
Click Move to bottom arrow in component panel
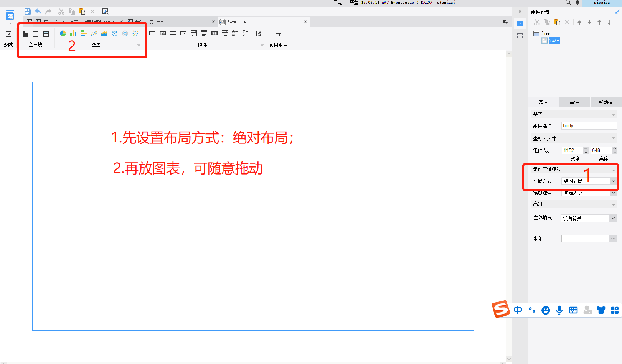pyautogui.click(x=589, y=22)
